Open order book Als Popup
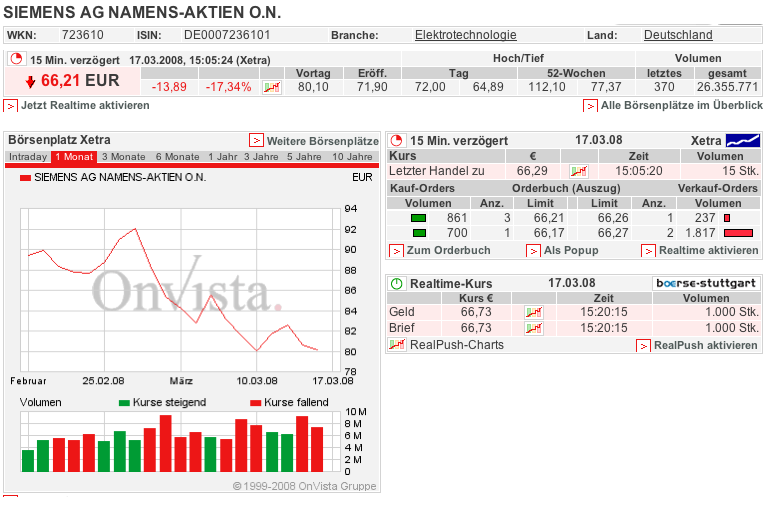 pyautogui.click(x=571, y=250)
